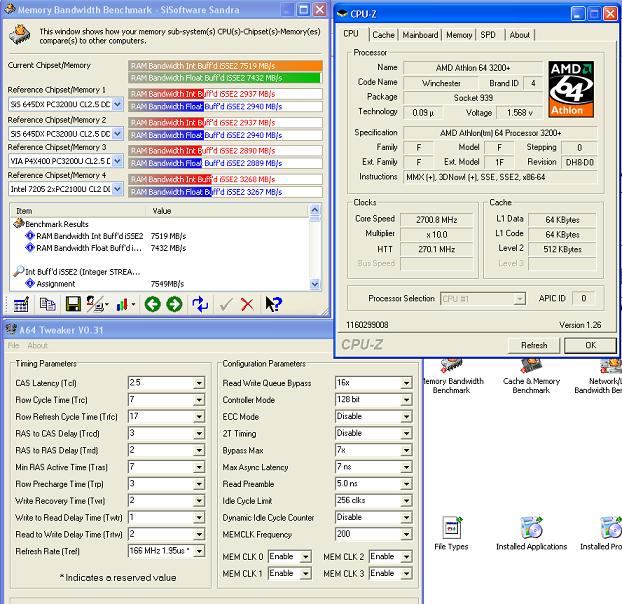This screenshot has height=604, width=622.
Task: Open the Max Async Latency dropdown
Action: point(406,467)
